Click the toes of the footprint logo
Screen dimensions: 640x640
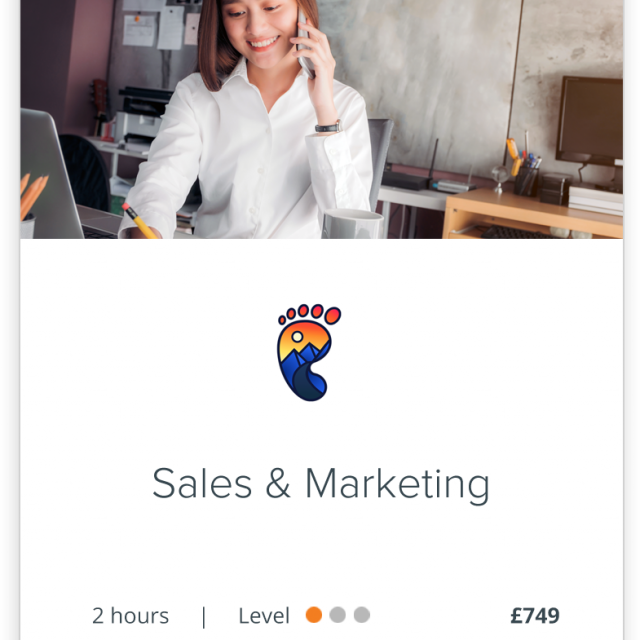click(310, 314)
